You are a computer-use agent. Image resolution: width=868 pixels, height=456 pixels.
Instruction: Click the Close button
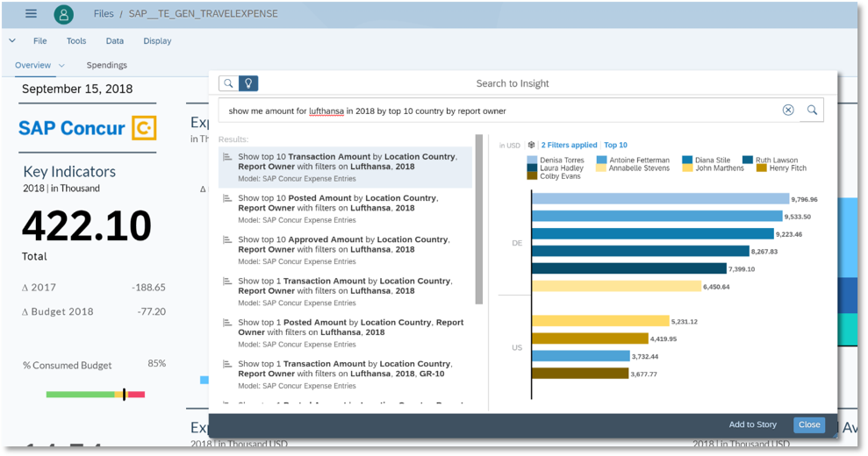tap(809, 424)
